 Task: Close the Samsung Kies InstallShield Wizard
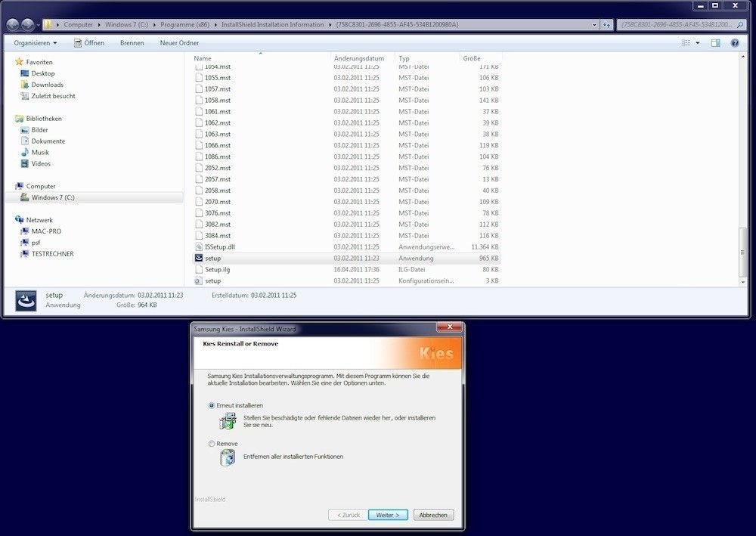click(449, 327)
